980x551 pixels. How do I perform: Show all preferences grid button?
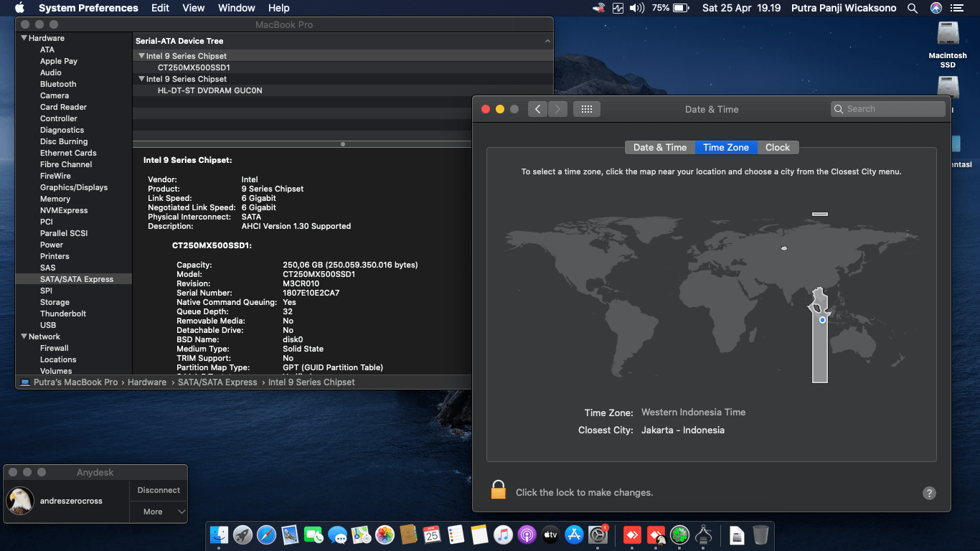pos(587,109)
